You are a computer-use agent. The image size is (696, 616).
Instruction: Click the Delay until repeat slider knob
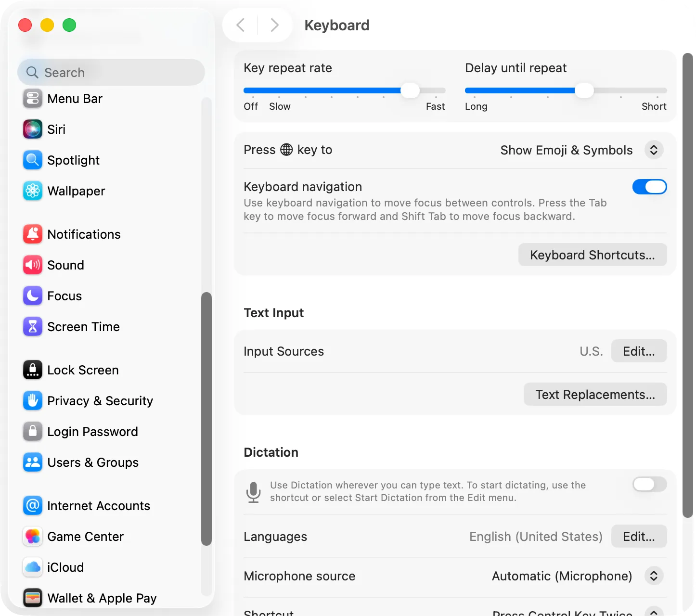pyautogui.click(x=584, y=90)
